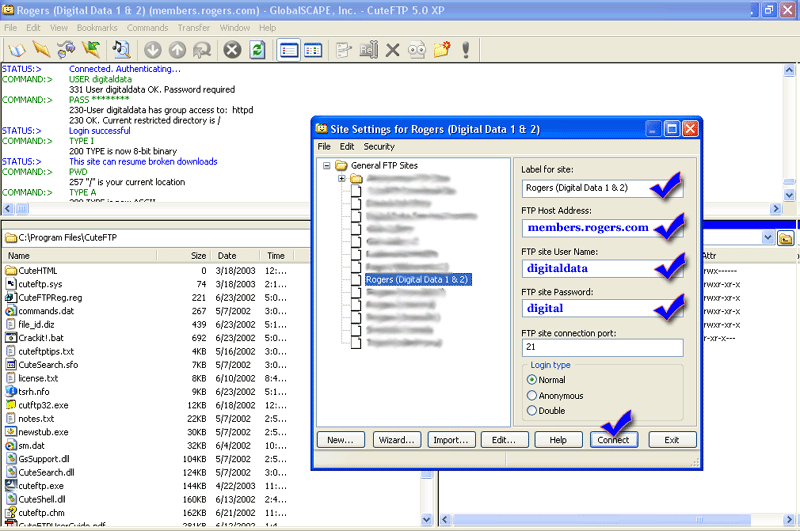Open the Site Manager book icon

(16, 50)
